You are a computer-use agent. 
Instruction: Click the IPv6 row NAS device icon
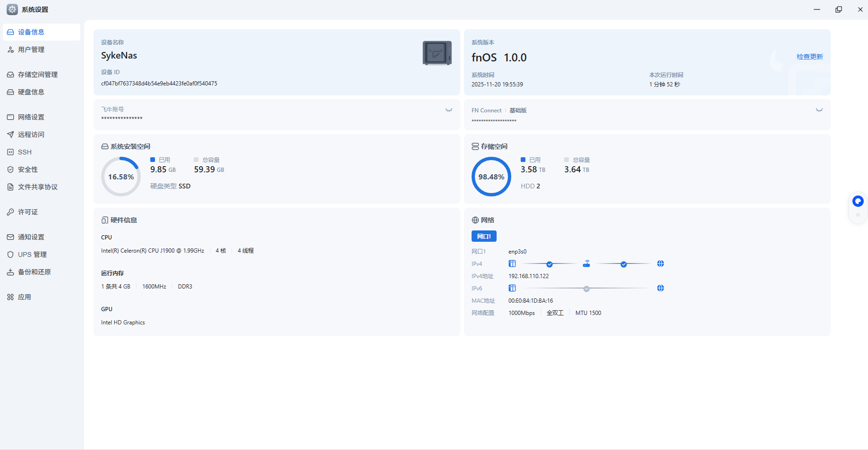[512, 288]
